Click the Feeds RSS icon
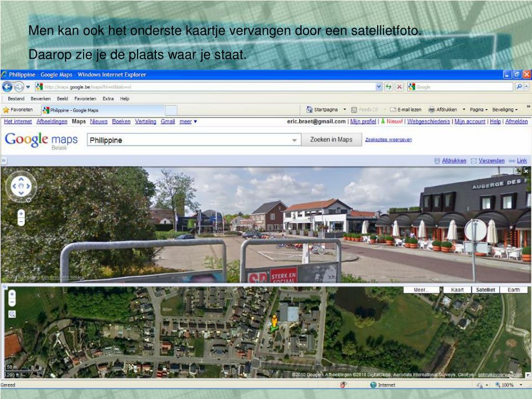The image size is (532, 399). pos(354,110)
